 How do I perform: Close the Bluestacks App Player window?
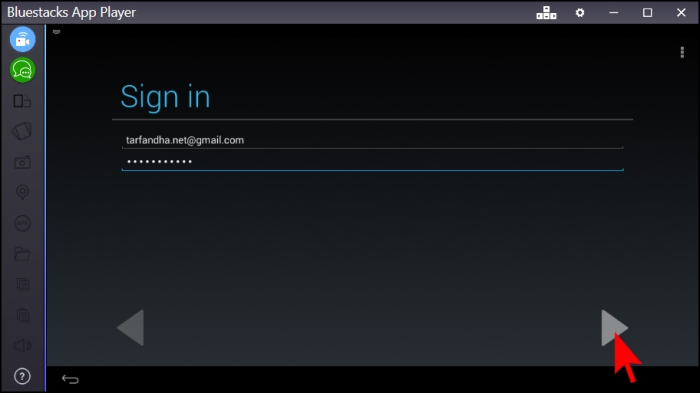pyautogui.click(x=681, y=13)
